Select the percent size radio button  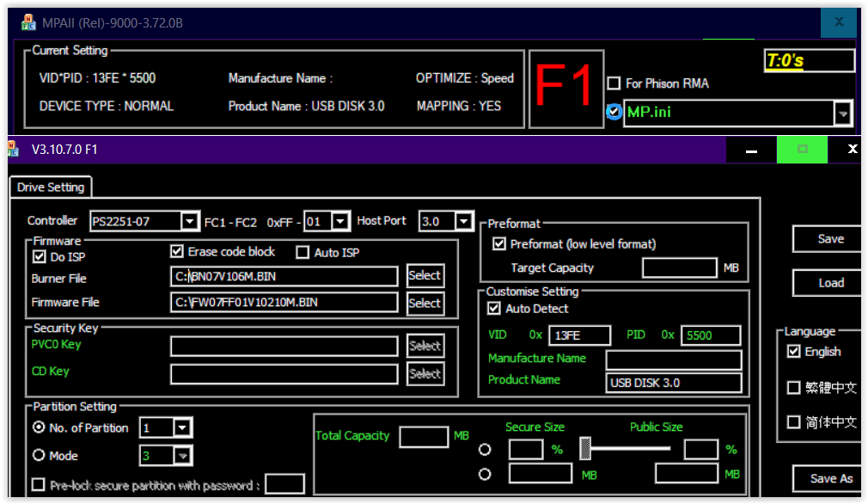pyautogui.click(x=485, y=449)
